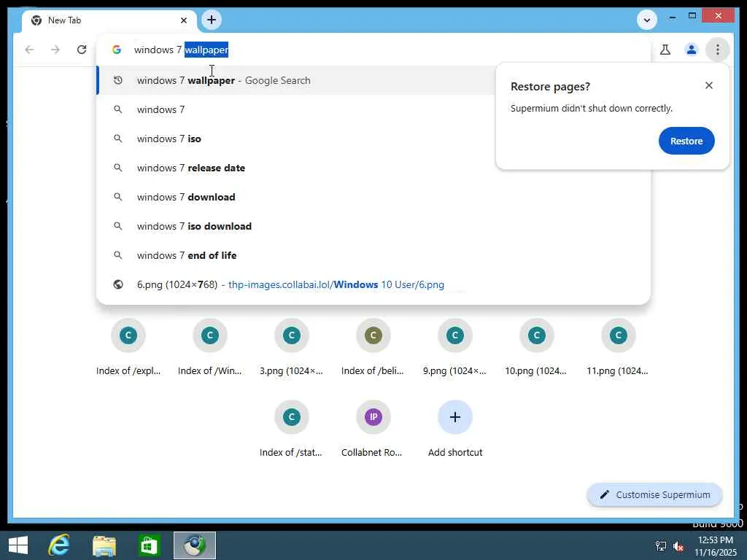Open 'Index of /Win...' shortcut
The image size is (747, 560).
coord(209,348)
